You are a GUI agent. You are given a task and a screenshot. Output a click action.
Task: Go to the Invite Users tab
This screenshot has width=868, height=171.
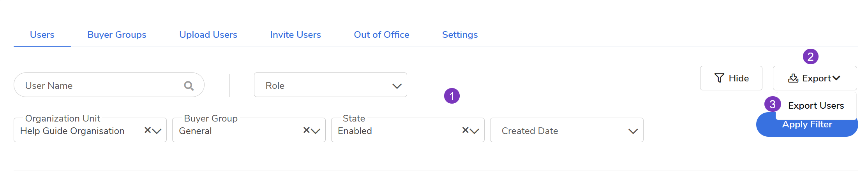pyautogui.click(x=295, y=35)
